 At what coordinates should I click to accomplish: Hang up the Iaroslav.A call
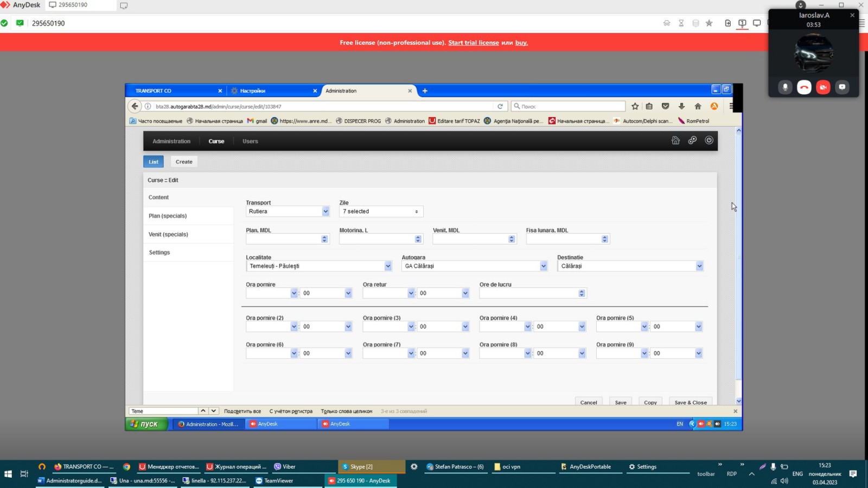[x=804, y=87]
